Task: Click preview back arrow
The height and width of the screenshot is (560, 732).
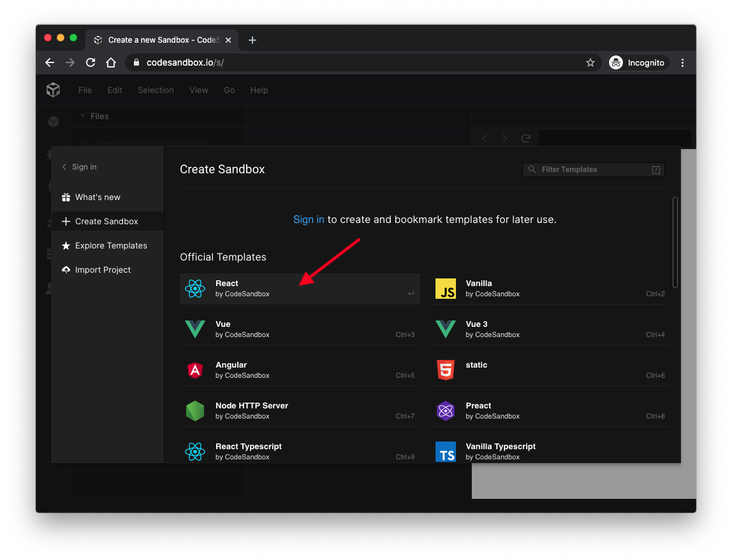Action: point(485,138)
